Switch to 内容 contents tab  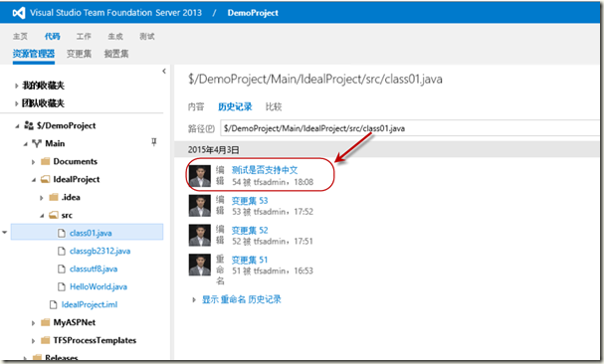pos(196,106)
